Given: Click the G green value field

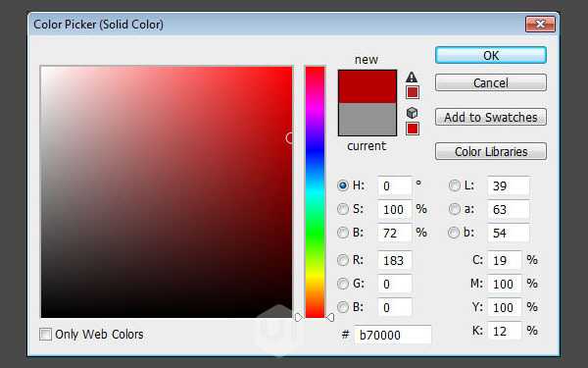Looking at the screenshot, I should [x=395, y=284].
